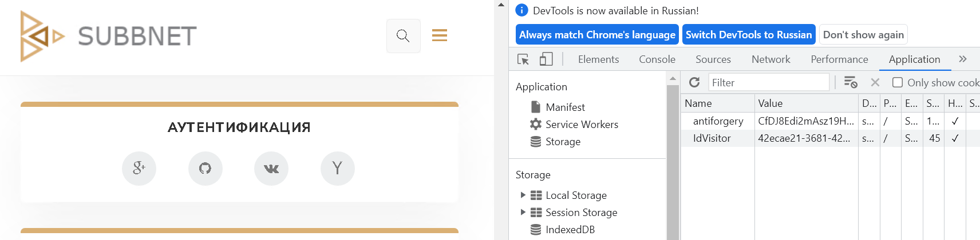Expand the Local Storage tree
This screenshot has height=240, width=980.
point(523,195)
